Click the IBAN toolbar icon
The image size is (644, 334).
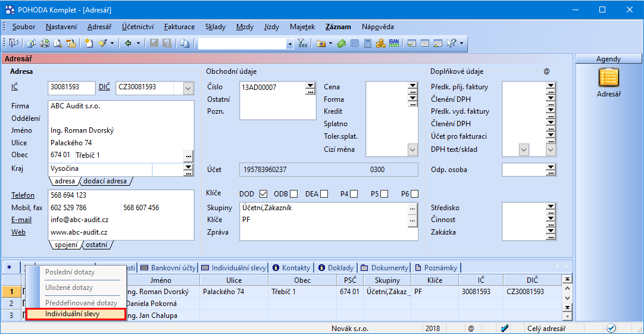tap(394, 43)
